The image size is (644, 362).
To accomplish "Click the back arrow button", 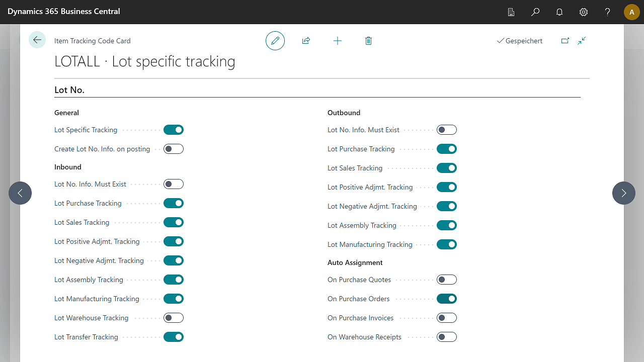I will tap(37, 40).
